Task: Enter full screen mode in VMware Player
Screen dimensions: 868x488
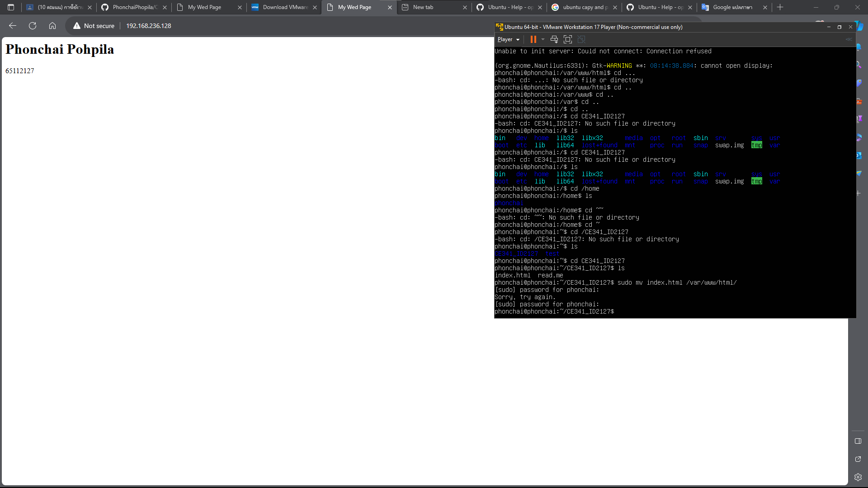Action: (x=567, y=39)
